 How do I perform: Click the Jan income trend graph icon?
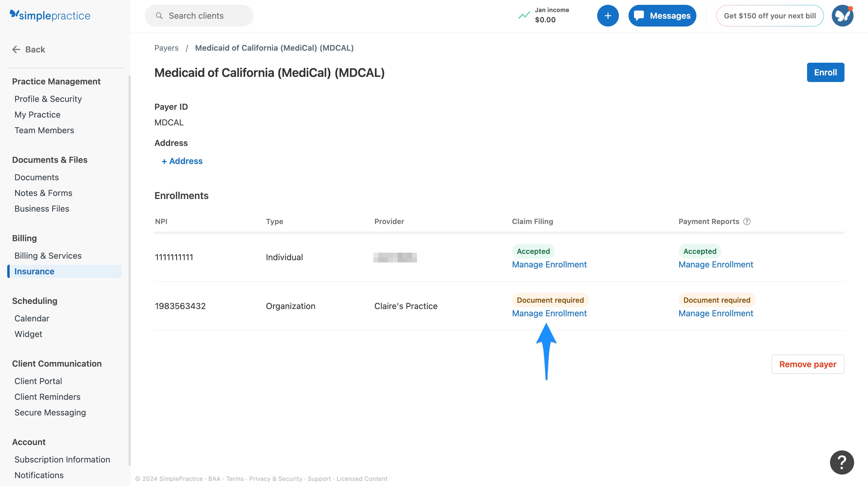[x=523, y=15]
